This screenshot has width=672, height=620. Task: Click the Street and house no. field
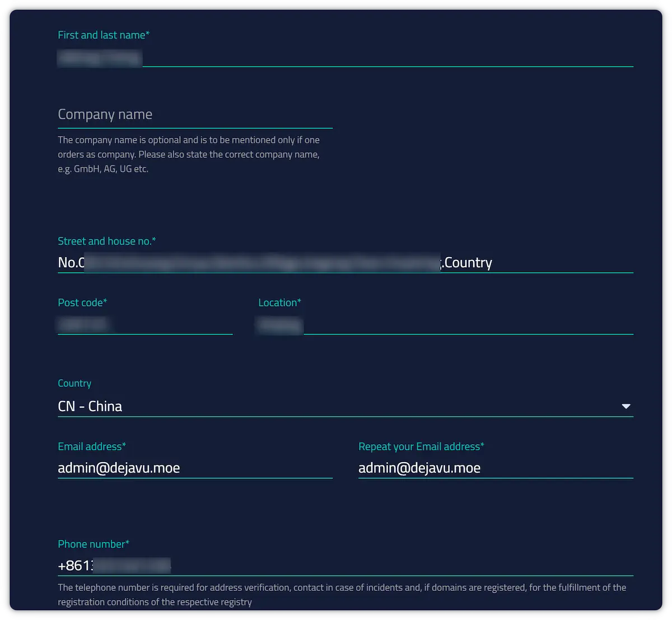[x=345, y=262]
